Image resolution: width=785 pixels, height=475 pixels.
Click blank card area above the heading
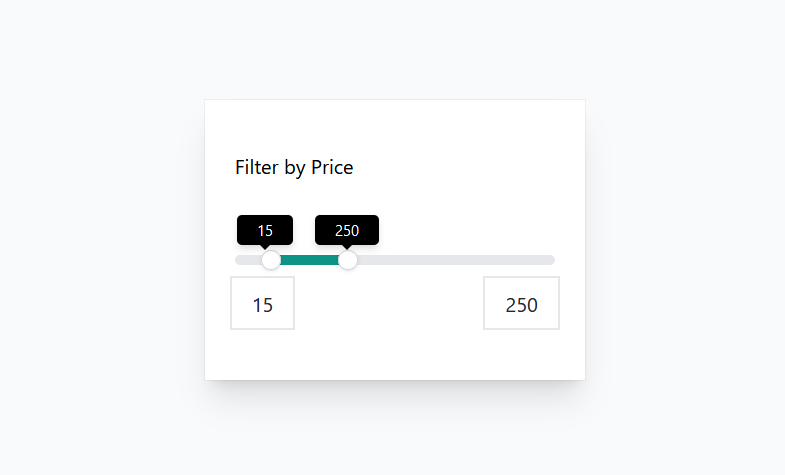(x=394, y=125)
